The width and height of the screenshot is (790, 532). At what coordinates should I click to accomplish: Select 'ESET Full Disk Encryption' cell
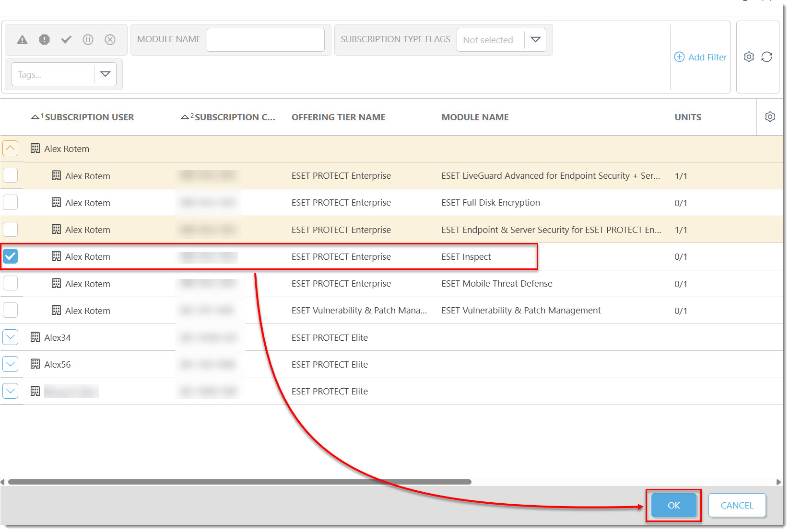point(491,202)
